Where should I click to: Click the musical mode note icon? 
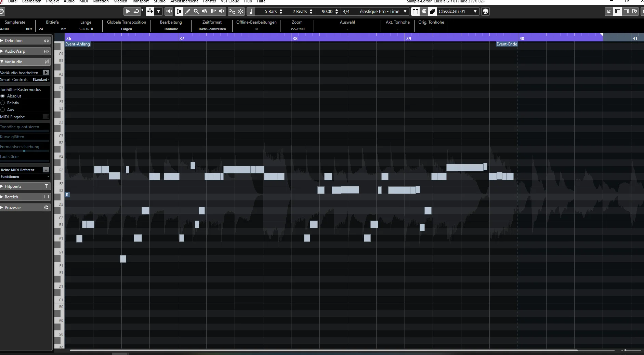pyautogui.click(x=251, y=11)
